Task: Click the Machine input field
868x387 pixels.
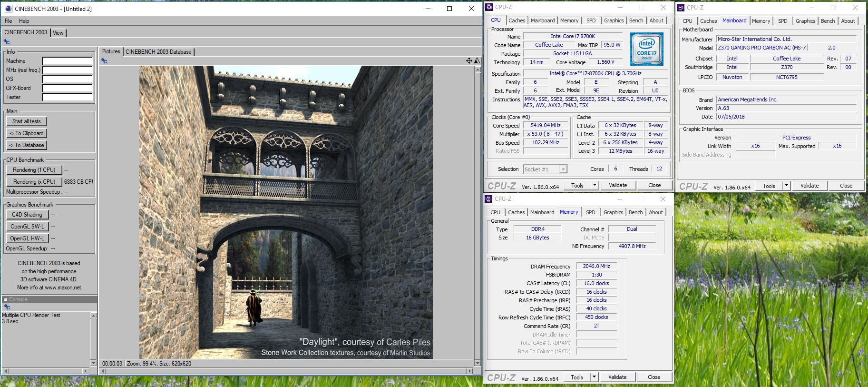Action: (68, 61)
